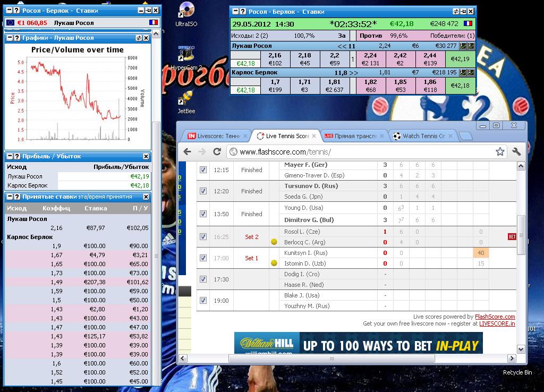Open first chart icon in Карлос Берлок row

(x=463, y=72)
